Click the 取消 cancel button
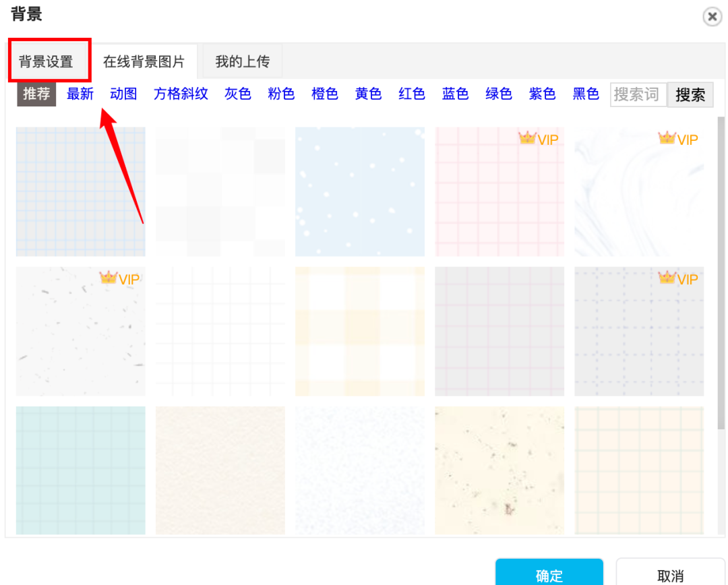This screenshot has width=728, height=585. click(x=671, y=575)
